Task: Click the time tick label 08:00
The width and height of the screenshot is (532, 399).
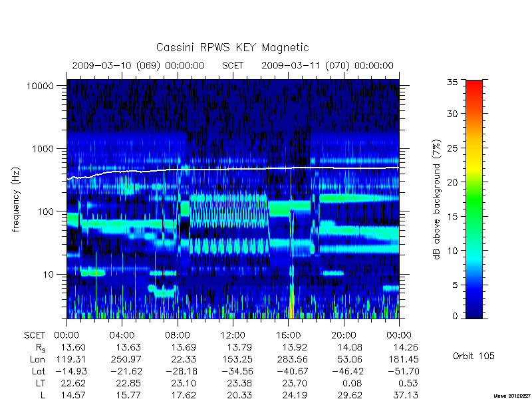Action: pyautogui.click(x=178, y=335)
